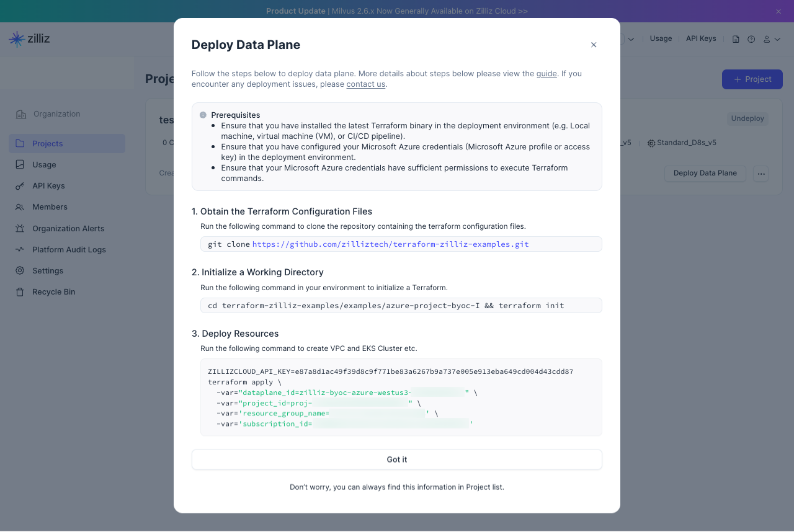Click the help question mark icon
The image size is (794, 532).
pyautogui.click(x=751, y=39)
